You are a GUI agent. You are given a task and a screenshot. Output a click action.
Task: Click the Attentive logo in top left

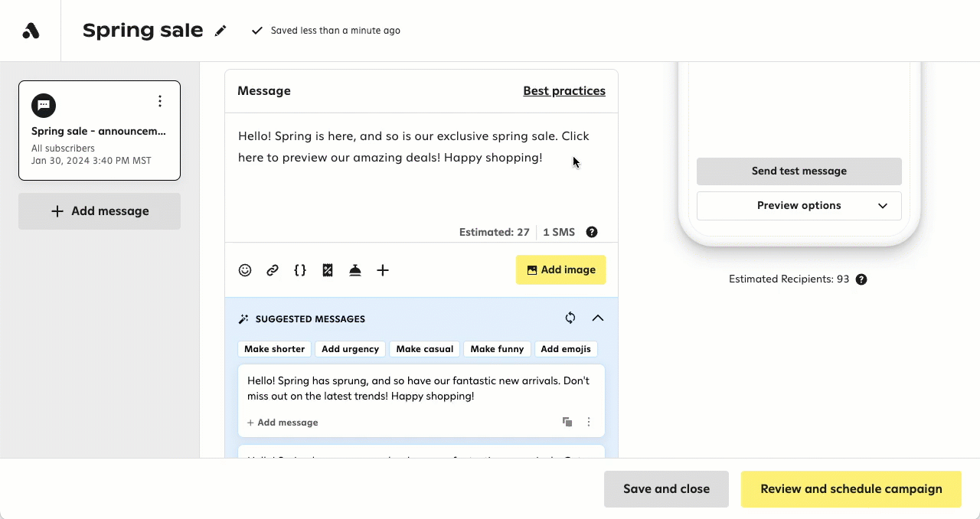click(30, 30)
